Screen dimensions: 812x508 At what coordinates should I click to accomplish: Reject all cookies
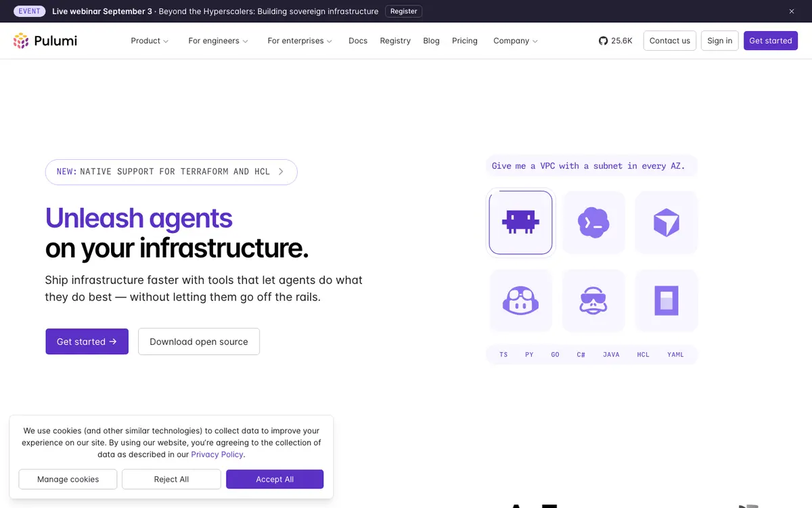[171, 479]
